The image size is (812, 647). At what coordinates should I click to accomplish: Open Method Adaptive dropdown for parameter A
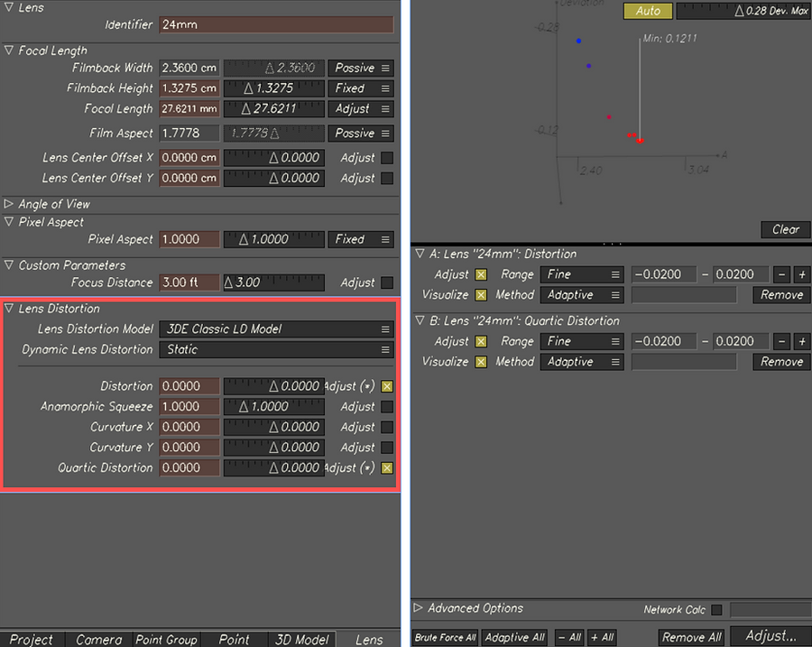pyautogui.click(x=582, y=295)
